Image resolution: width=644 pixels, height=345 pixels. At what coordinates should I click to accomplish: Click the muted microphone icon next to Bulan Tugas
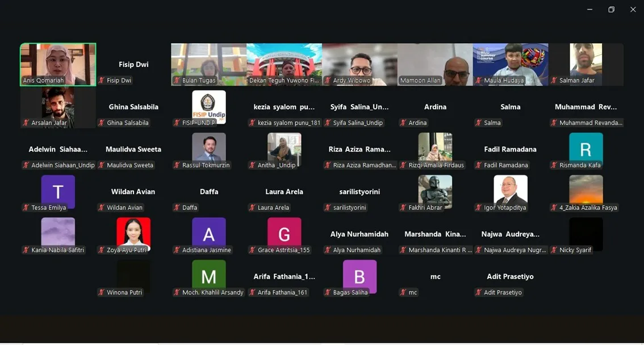[177, 81]
